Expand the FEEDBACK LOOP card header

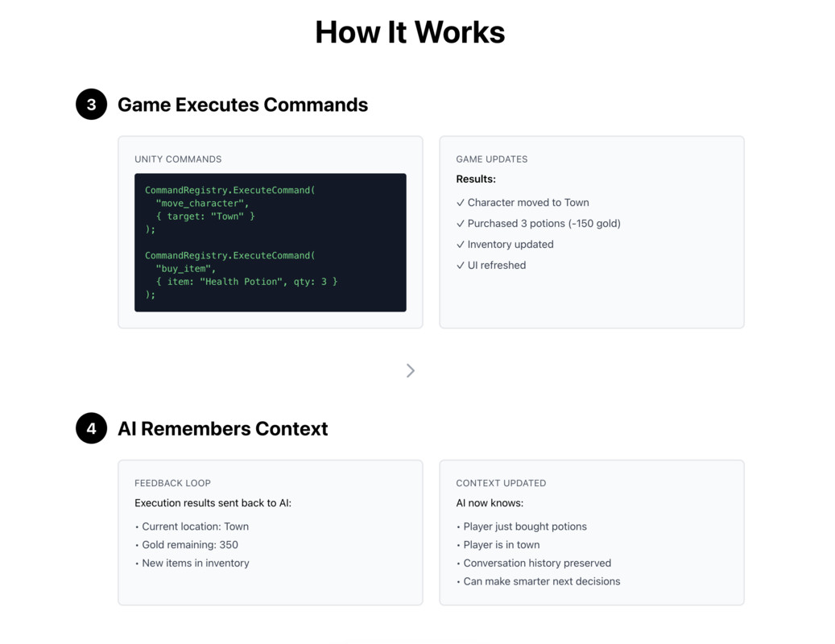(x=172, y=483)
